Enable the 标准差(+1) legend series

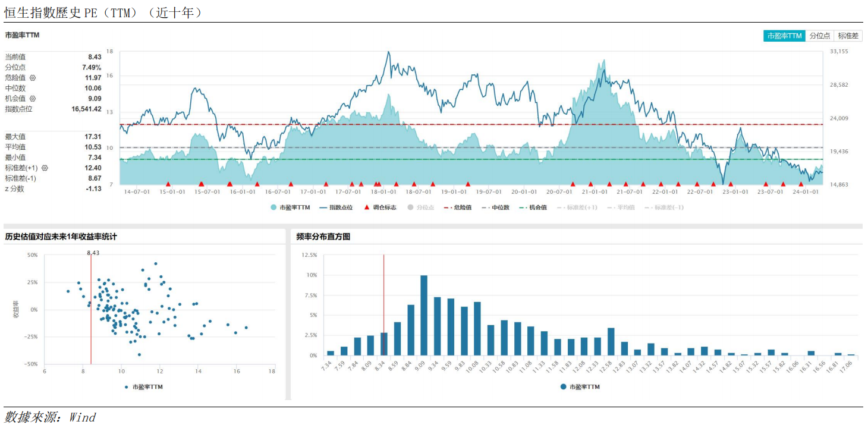click(x=577, y=207)
